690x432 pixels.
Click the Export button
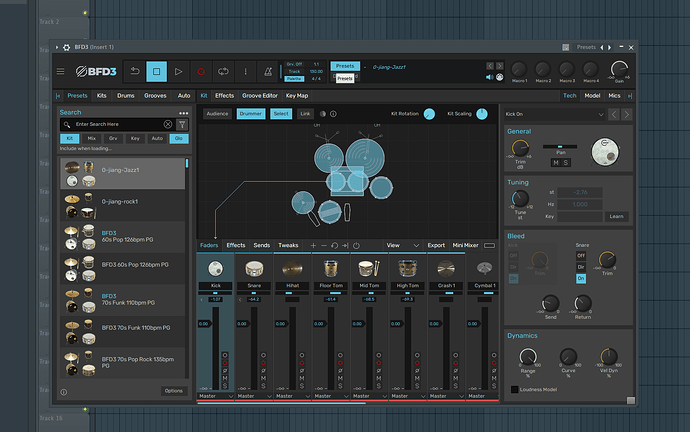tap(436, 245)
